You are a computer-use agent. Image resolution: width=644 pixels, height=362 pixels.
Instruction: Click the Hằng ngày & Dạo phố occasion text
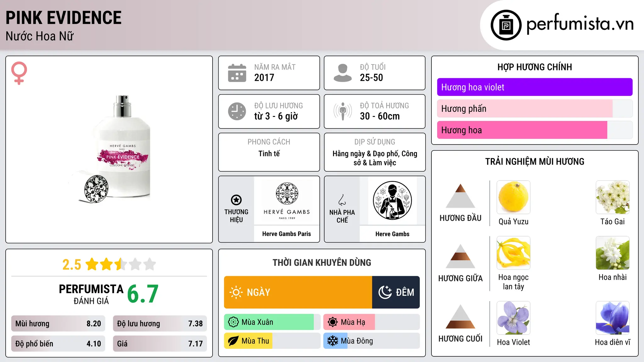(x=375, y=158)
